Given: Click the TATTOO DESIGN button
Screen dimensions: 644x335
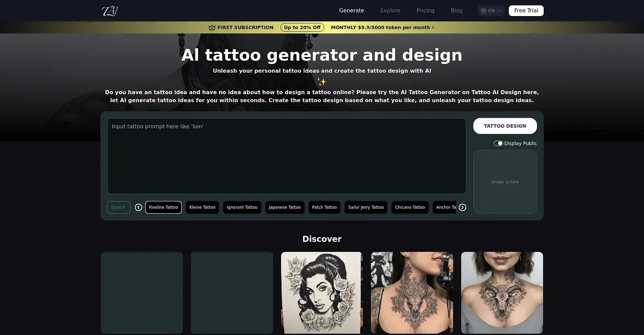Looking at the screenshot, I should coord(505,126).
